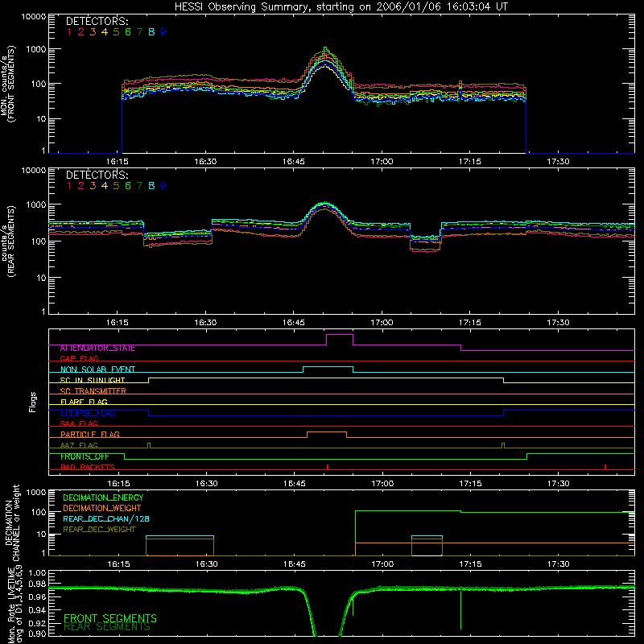The width and height of the screenshot is (644, 644).
Task: Click the ECLIPSE_FLAG label
Action: [x=88, y=413]
